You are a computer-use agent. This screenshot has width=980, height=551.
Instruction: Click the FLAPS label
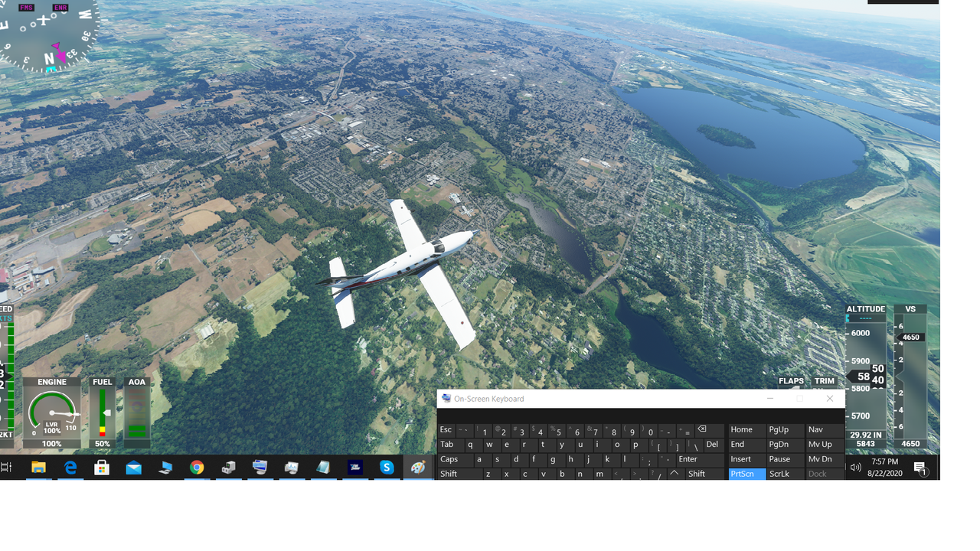(x=791, y=381)
